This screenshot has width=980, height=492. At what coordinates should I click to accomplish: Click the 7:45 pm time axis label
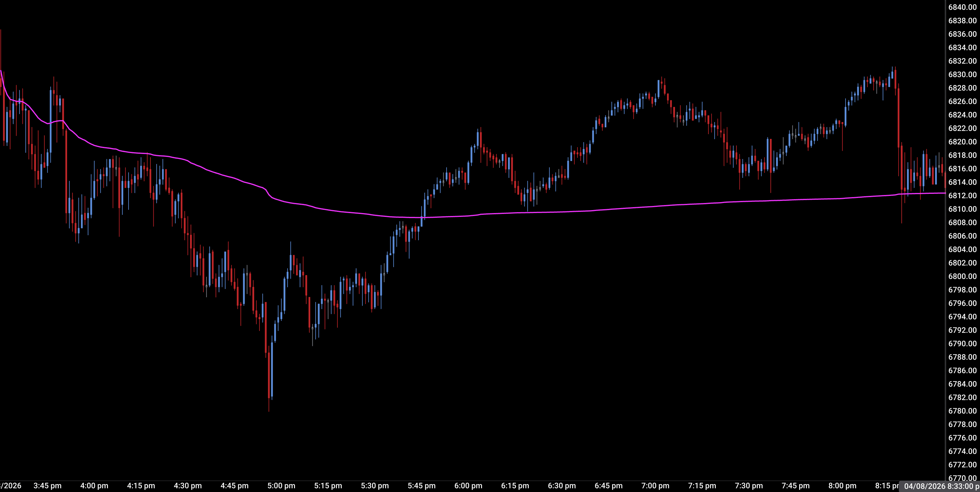(x=796, y=486)
